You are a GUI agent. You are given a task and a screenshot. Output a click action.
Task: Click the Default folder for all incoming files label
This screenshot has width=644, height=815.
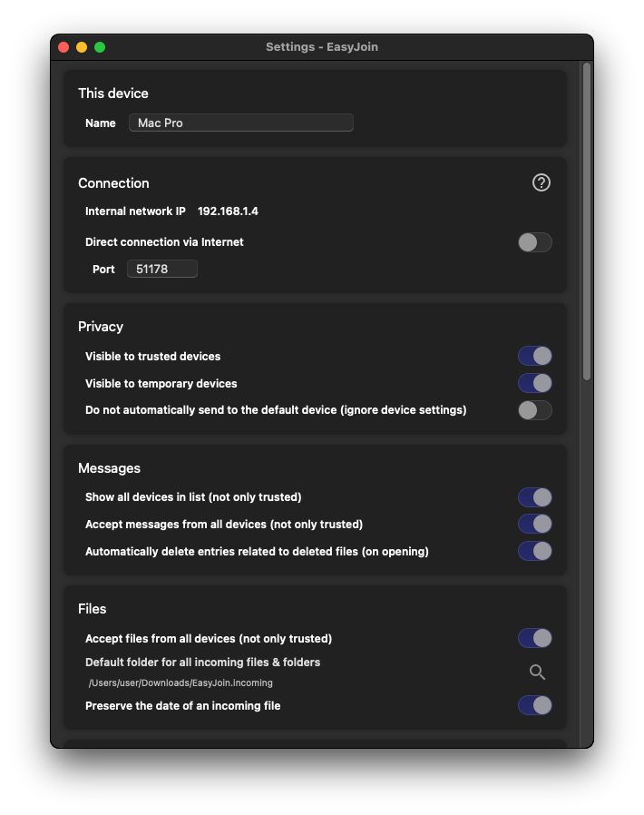(202, 663)
